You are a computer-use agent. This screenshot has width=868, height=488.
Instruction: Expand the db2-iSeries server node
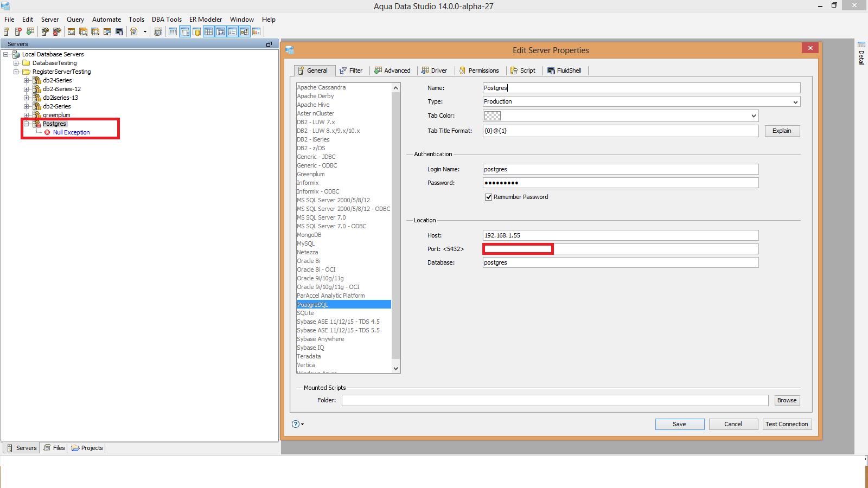pyautogui.click(x=27, y=80)
